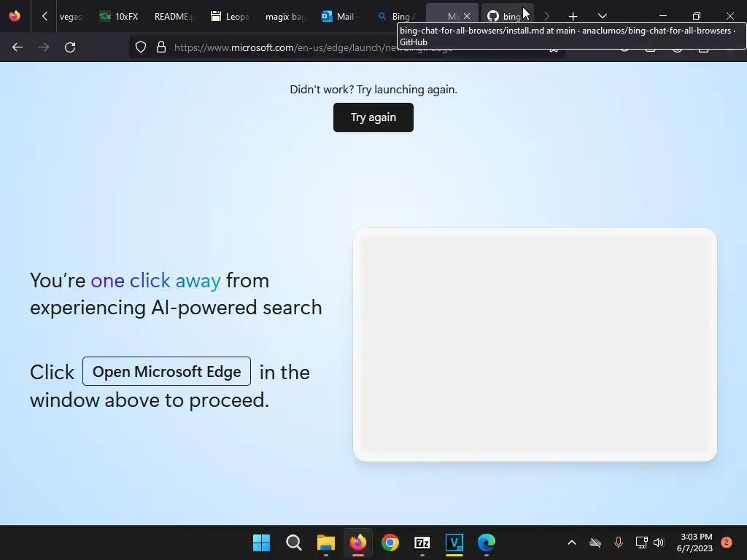Switch to the 10xFX tab

119,16
